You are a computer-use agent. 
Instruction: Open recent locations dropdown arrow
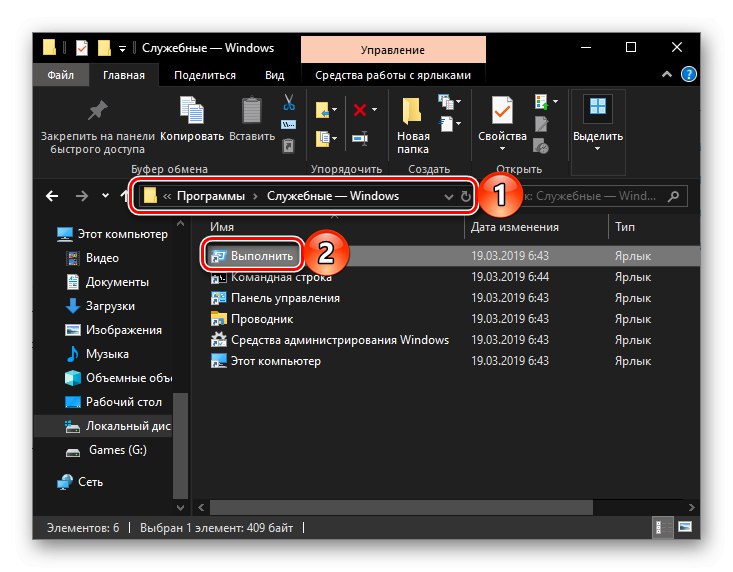[106, 196]
